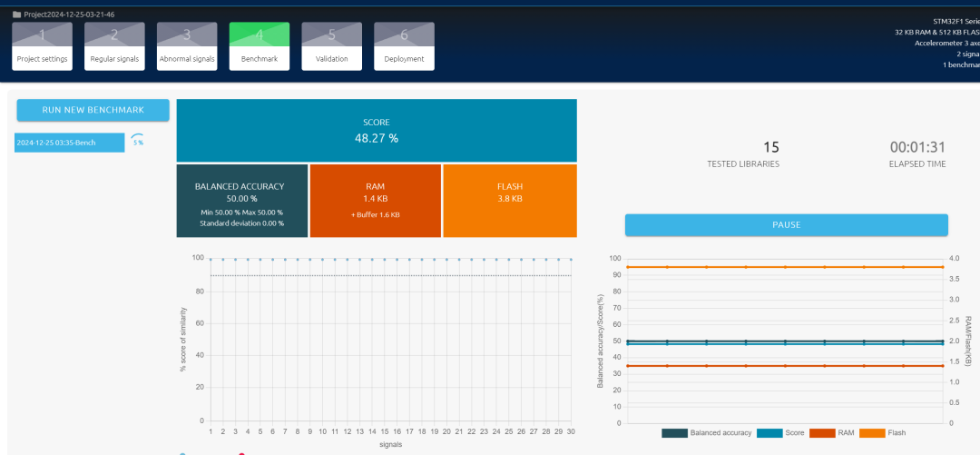980x455 pixels.
Task: Click the 5% benchmark progress spinner
Action: pyautogui.click(x=137, y=142)
